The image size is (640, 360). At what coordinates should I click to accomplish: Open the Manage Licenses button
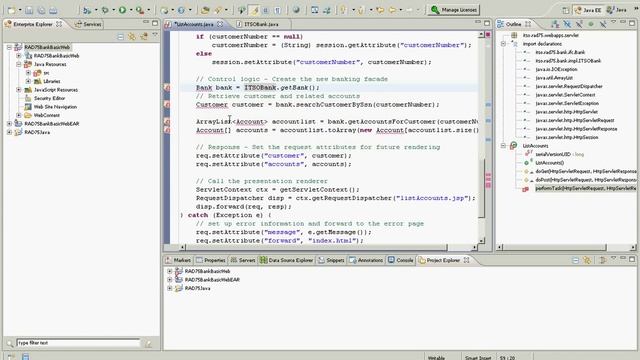(453, 10)
